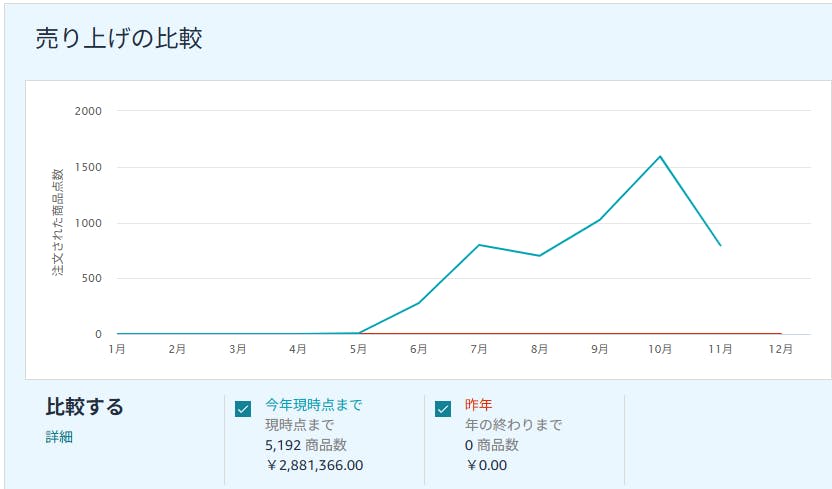832x489 pixels.
Task: Select the August dip on teal line
Action: tap(539, 256)
